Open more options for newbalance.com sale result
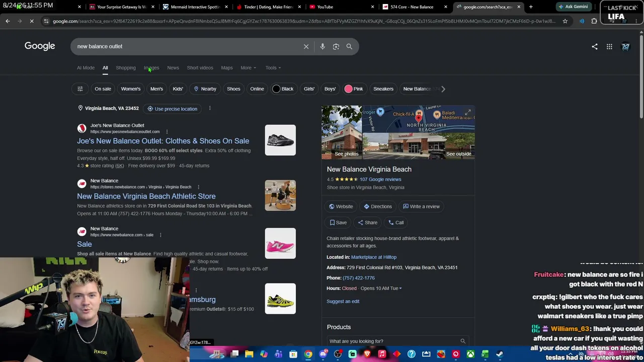The width and height of the screenshot is (644, 362). pyautogui.click(x=160, y=235)
